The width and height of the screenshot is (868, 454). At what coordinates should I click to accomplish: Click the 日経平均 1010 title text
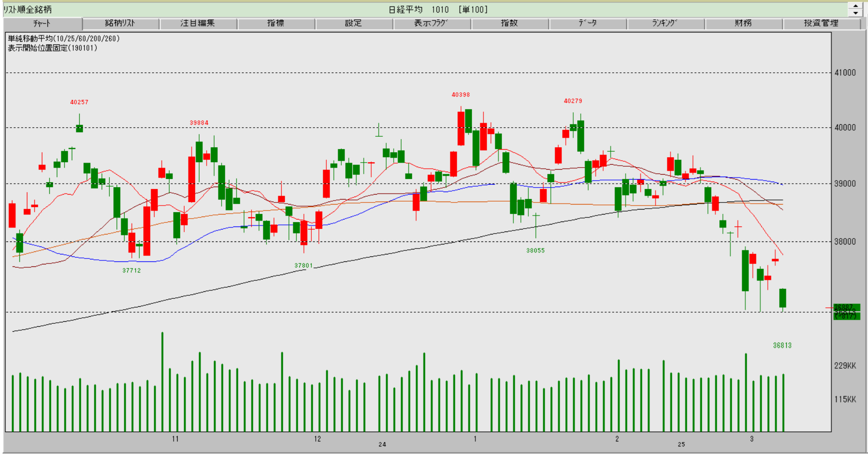pos(419,9)
